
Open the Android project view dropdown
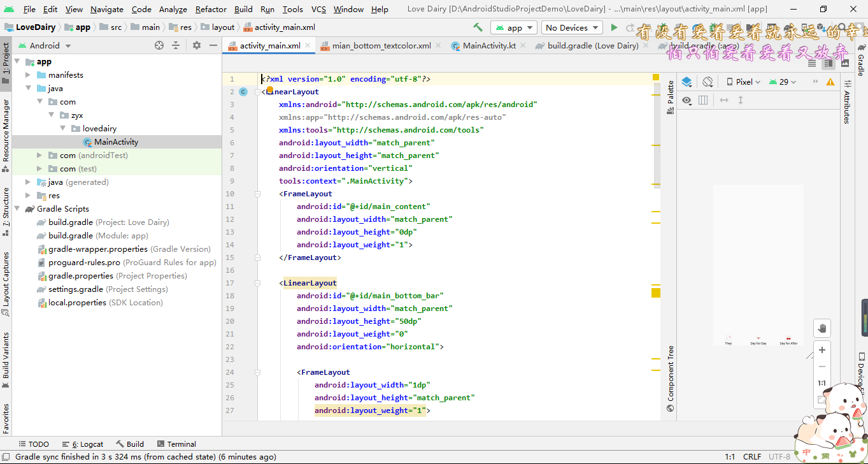[x=45, y=45]
